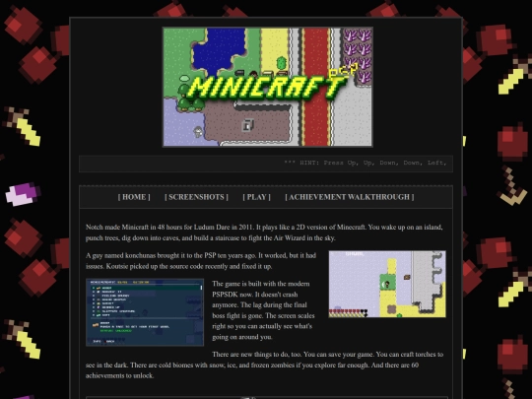Click the text 'There are new things to do'
Viewport: 532px width, 399px height.
coord(251,355)
